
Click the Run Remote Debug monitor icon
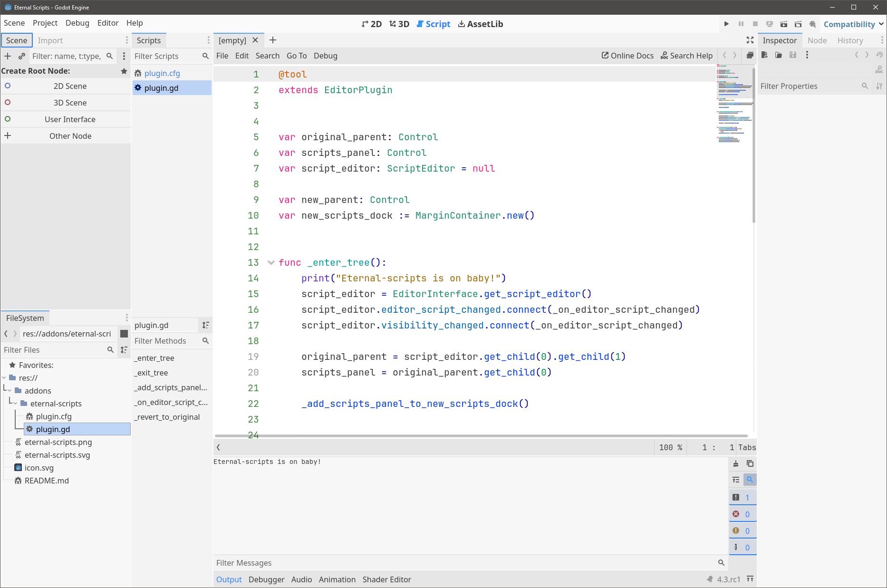(770, 24)
